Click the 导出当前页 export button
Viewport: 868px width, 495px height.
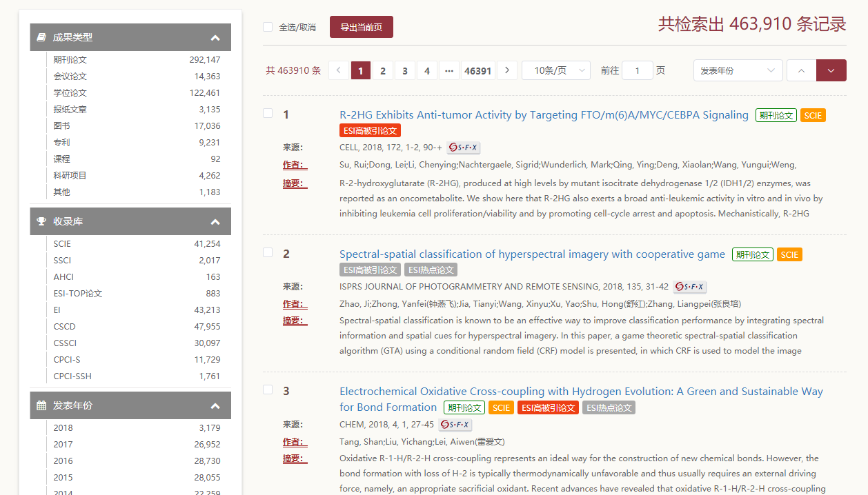[361, 27]
